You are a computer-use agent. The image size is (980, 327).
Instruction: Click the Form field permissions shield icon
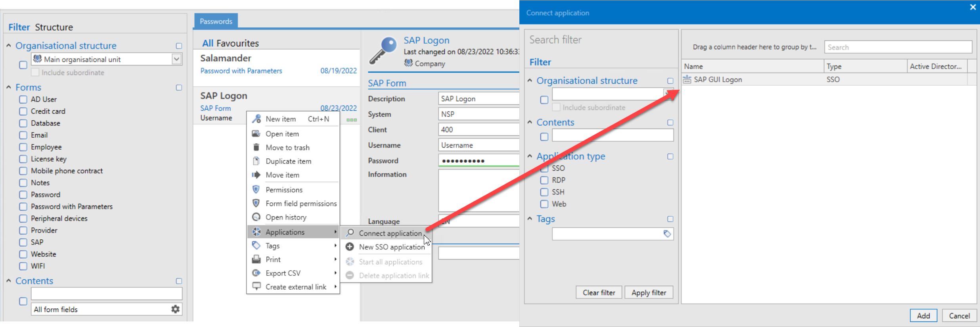pyautogui.click(x=256, y=203)
